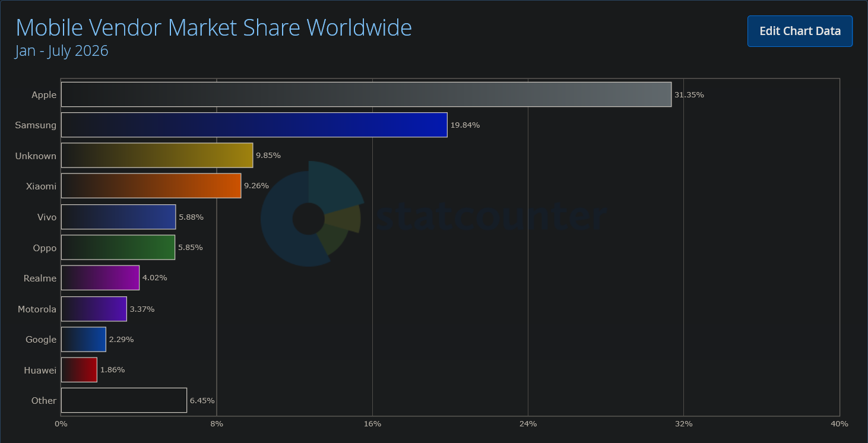Screen dimensions: 868x443
Task: Select the 4.02% value label
Action: pos(155,278)
